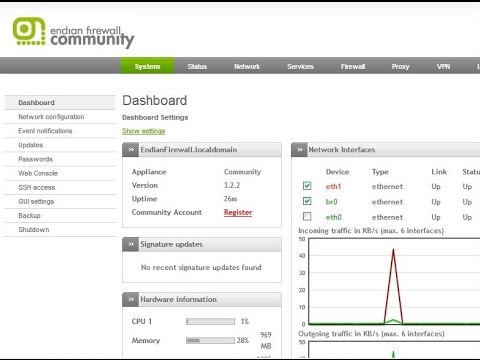Viewport: 480px width, 360px height.
Task: Click the Link column header
Action: [x=439, y=172]
